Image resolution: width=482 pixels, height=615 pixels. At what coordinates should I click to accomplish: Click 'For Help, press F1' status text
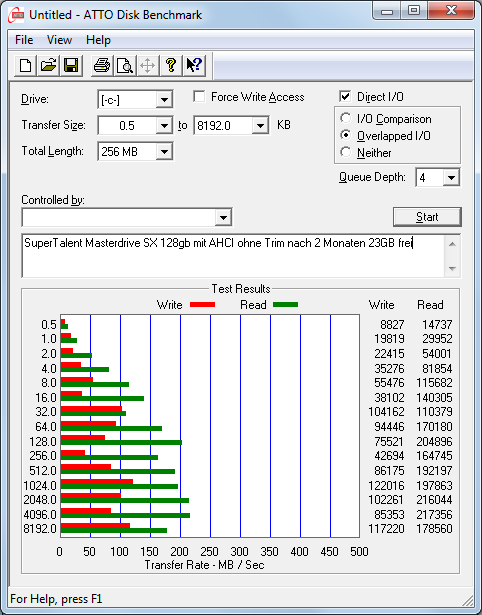point(56,599)
